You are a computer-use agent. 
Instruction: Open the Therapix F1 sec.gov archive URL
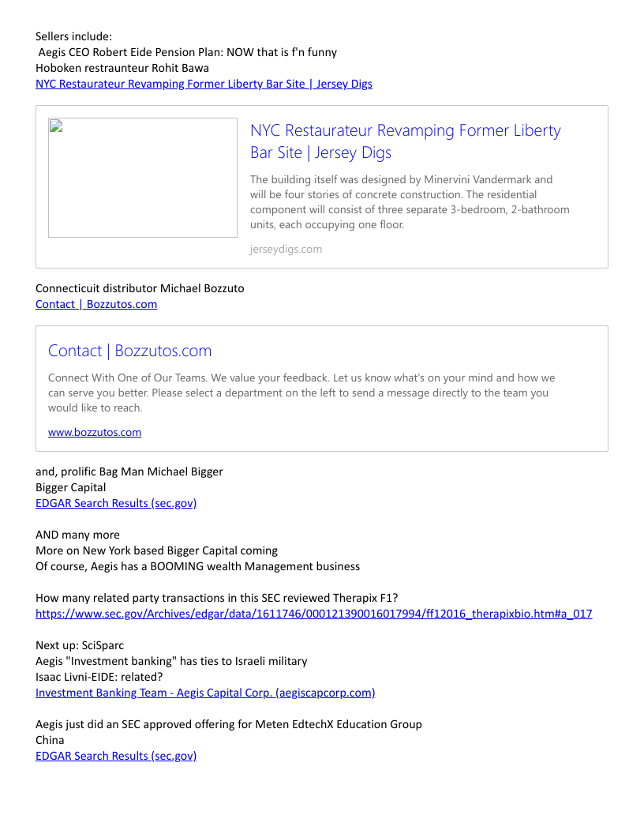[x=313, y=614]
